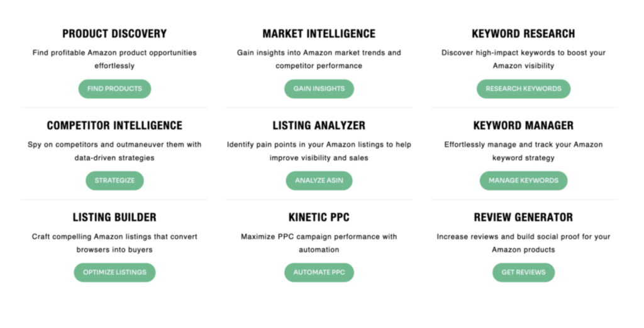644x328 pixels.
Task: Click the OPTIMIZE LISTINGS button
Action: (x=114, y=273)
